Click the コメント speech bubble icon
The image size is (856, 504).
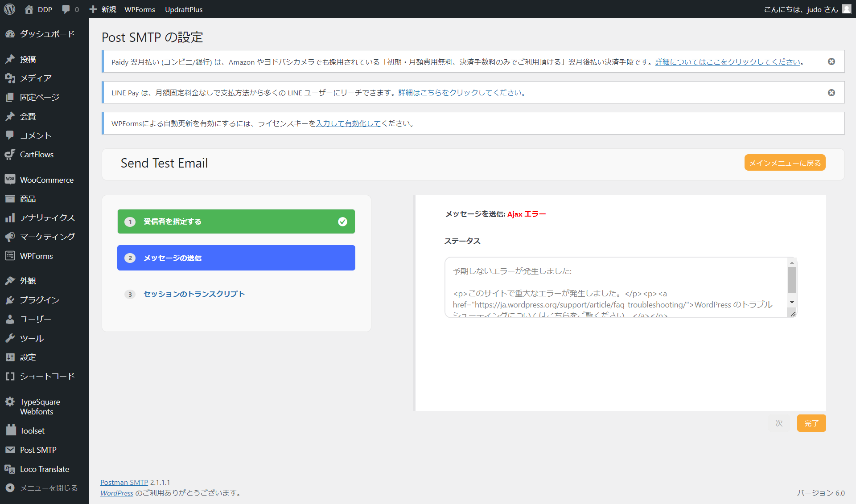click(x=10, y=135)
